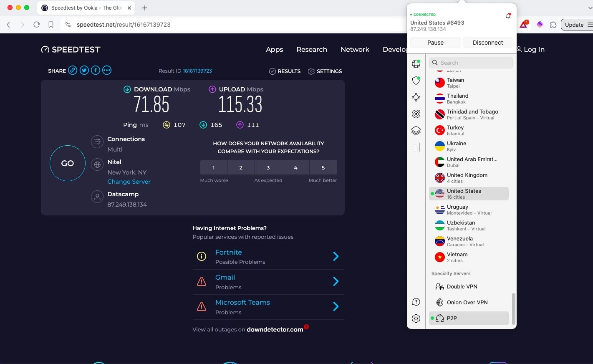Open the Apps menu item
593x364 pixels.
[x=274, y=49]
